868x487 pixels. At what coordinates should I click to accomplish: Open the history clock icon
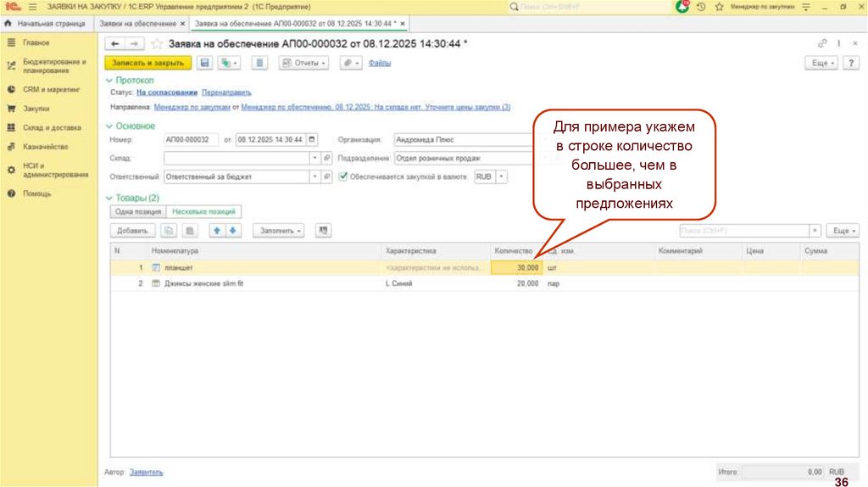click(x=701, y=6)
